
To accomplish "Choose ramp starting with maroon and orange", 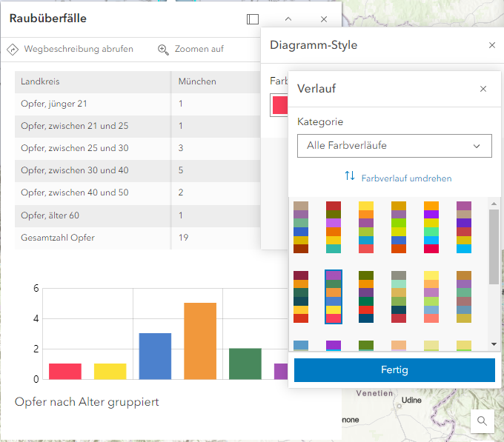I will (x=301, y=297).
